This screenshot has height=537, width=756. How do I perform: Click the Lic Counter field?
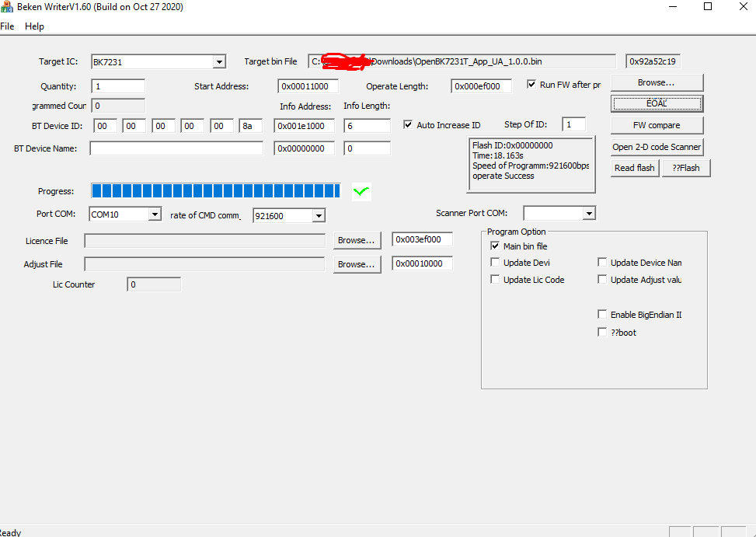pyautogui.click(x=154, y=284)
